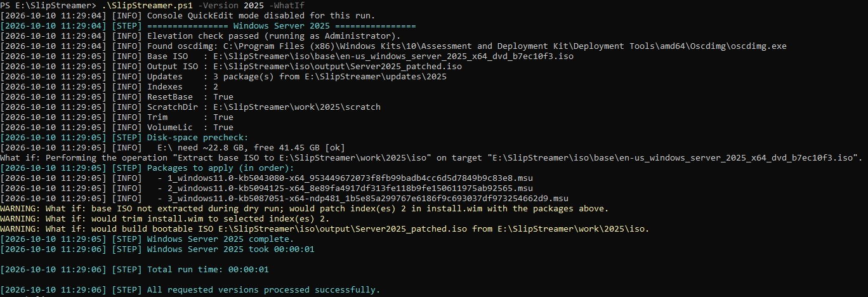Viewport: 868px width, 297px height.
Task: Click the Output ISO Server2025_patched.iso path
Action: coord(338,67)
